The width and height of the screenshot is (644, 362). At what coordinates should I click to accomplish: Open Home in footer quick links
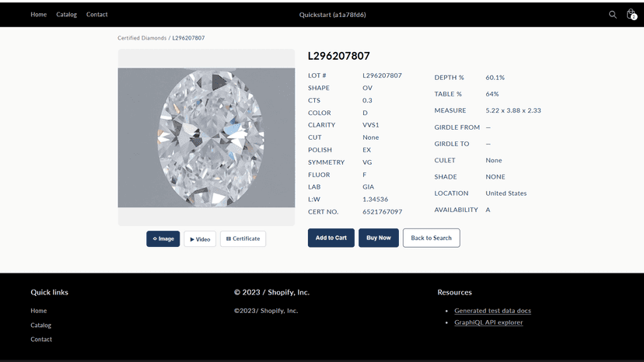coord(39,311)
